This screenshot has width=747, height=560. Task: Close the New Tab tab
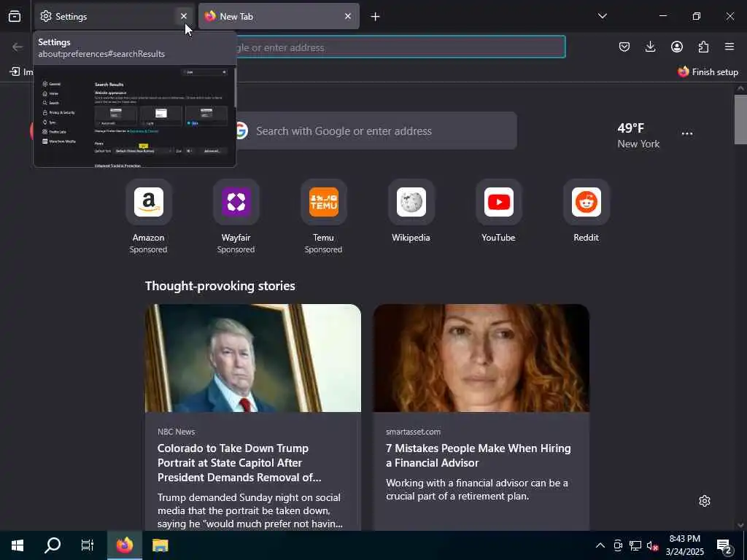[x=348, y=16]
